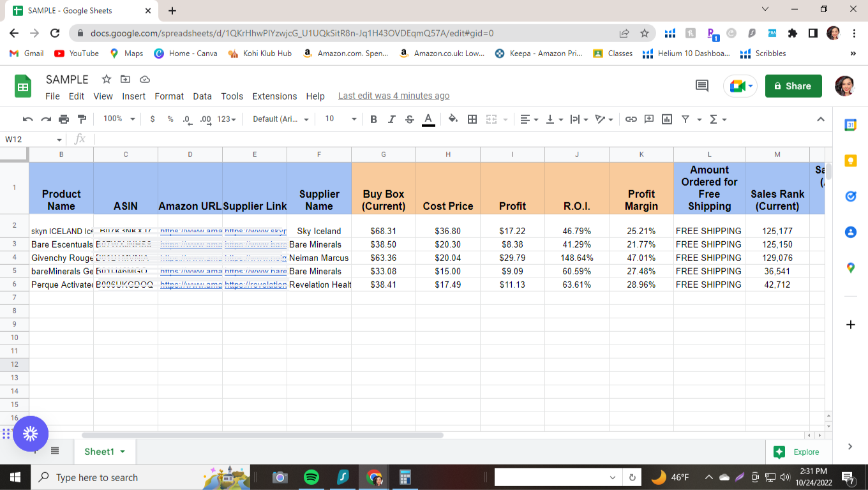The image size is (868, 490).
Task: Open horizontal align dropdown
Action: [529, 119]
